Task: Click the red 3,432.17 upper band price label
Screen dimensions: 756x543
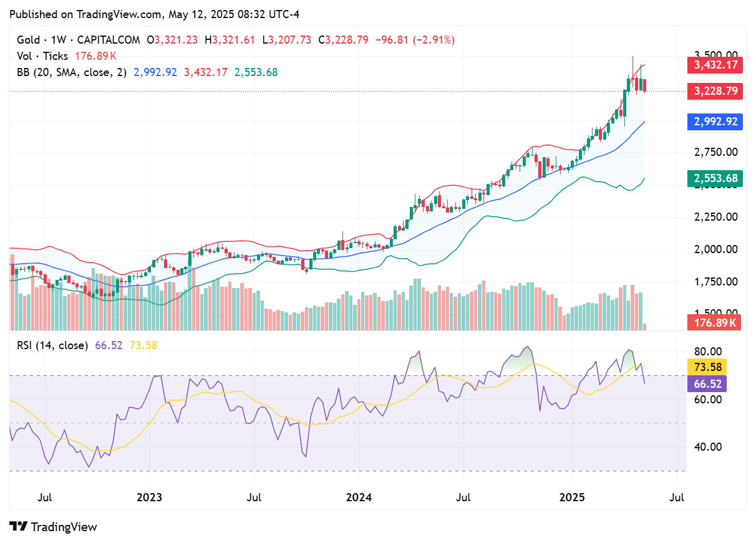Action: [x=715, y=65]
